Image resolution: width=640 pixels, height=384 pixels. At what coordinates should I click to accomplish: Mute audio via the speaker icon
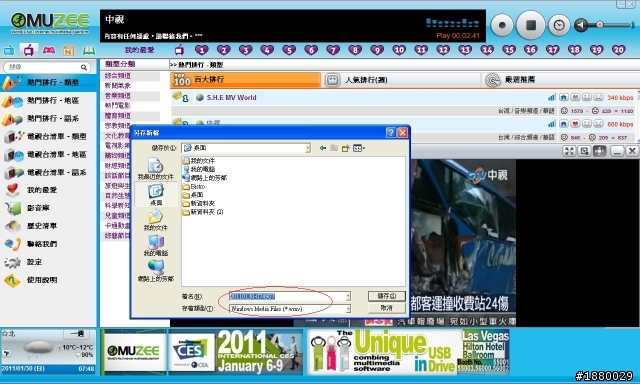(581, 25)
